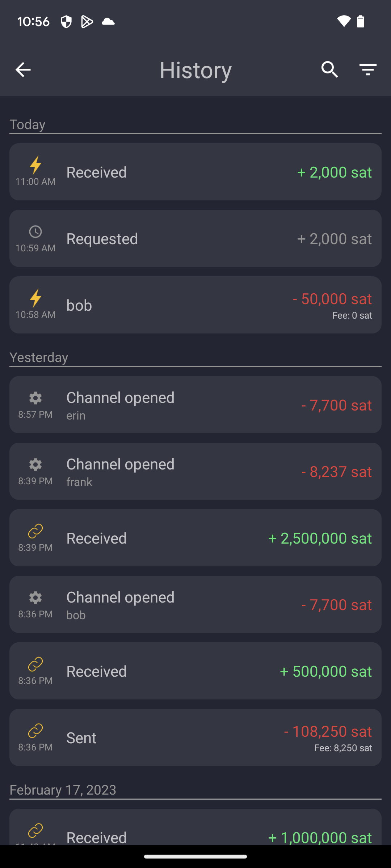Tap chain icon on 2,500,000 sat entry
391x868 pixels.
(x=35, y=531)
